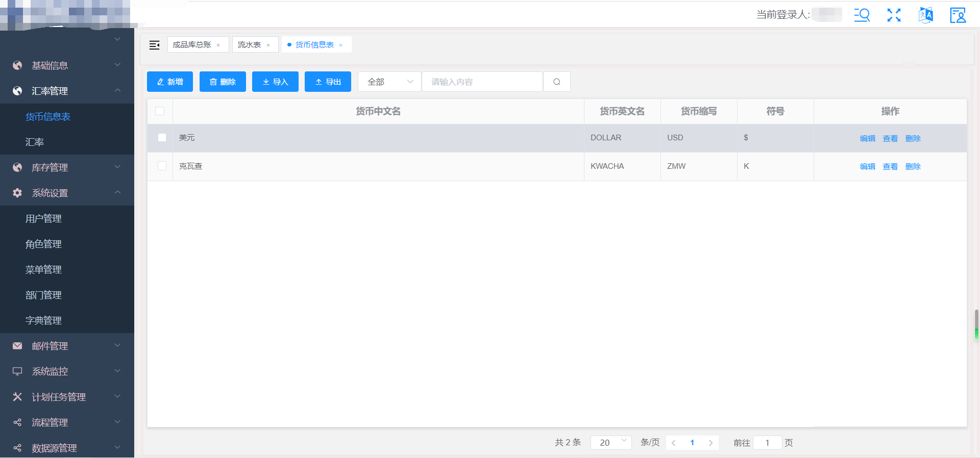Edit the 美元 row
The image size is (980, 458).
point(867,138)
